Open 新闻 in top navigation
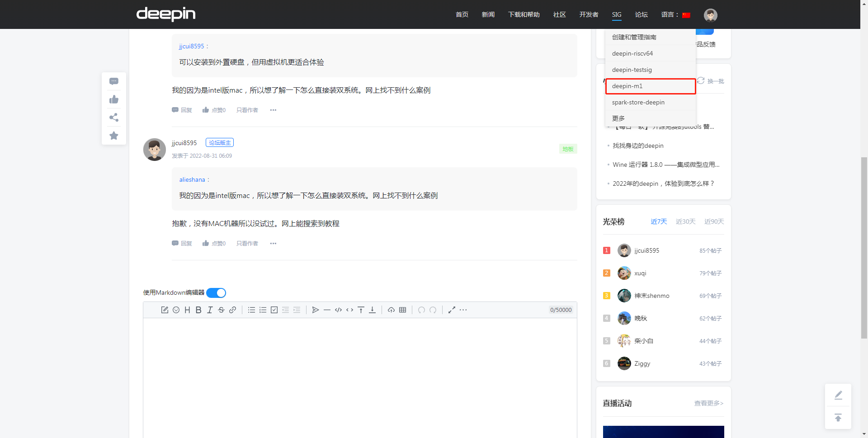The width and height of the screenshot is (868, 438). [488, 14]
